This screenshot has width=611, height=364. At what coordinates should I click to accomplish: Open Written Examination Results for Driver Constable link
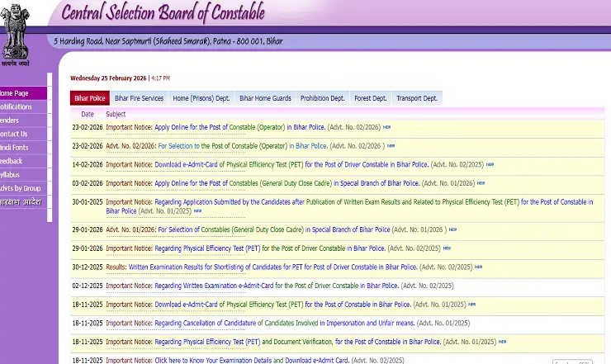272,267
